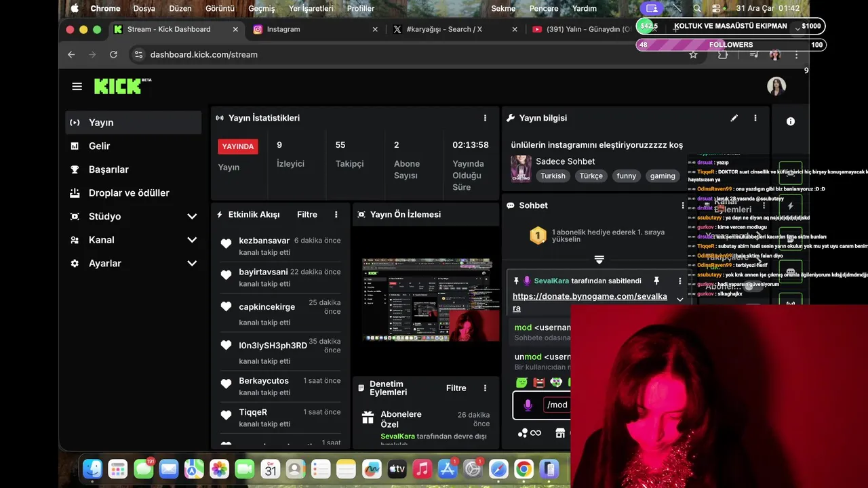
Task: Expand the pinned message with chevron
Action: [x=680, y=300]
